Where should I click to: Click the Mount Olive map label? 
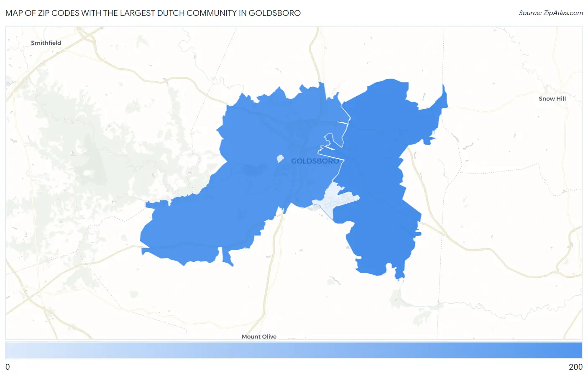pyautogui.click(x=259, y=336)
